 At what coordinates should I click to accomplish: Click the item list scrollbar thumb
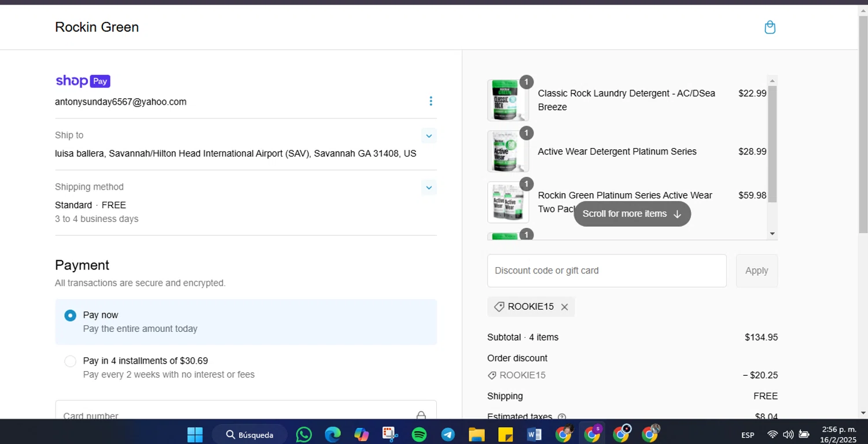pos(772,143)
